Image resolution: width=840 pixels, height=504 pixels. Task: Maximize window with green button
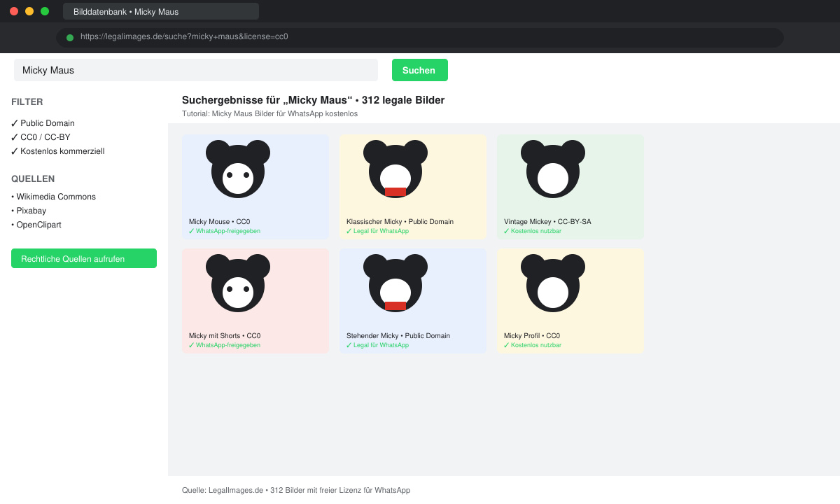click(45, 11)
